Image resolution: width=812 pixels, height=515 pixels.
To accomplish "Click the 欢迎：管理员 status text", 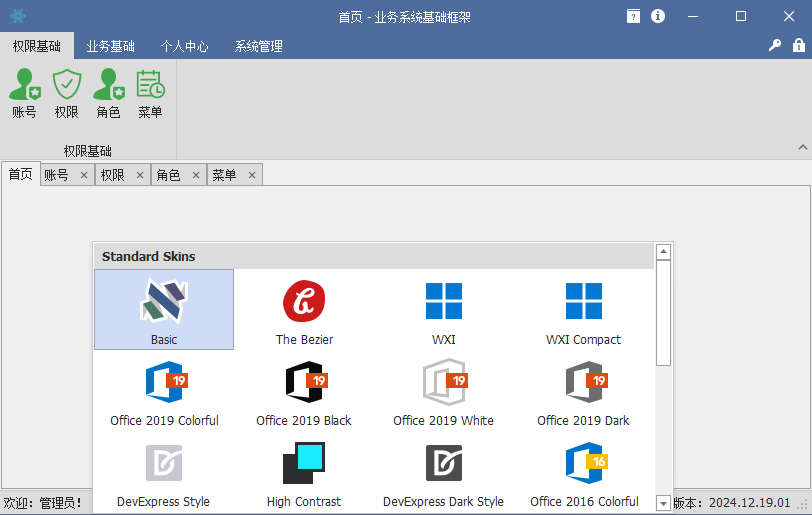I will [43, 503].
